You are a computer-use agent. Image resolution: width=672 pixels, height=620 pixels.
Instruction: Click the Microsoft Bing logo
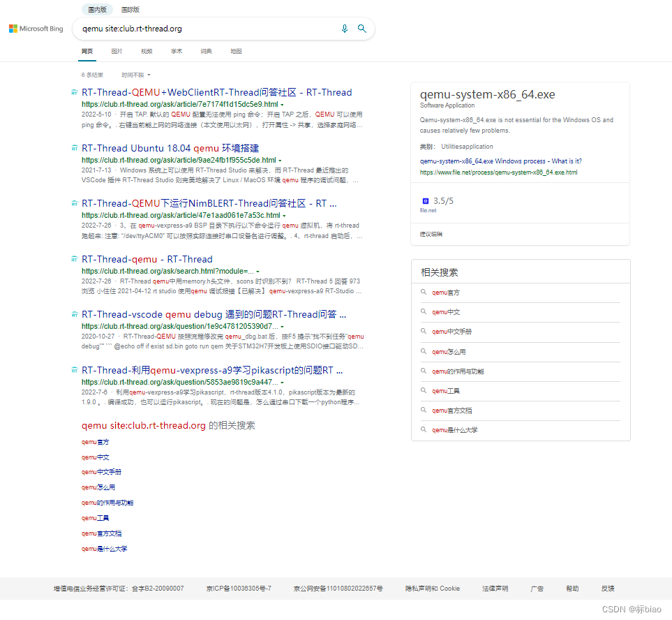(36, 29)
